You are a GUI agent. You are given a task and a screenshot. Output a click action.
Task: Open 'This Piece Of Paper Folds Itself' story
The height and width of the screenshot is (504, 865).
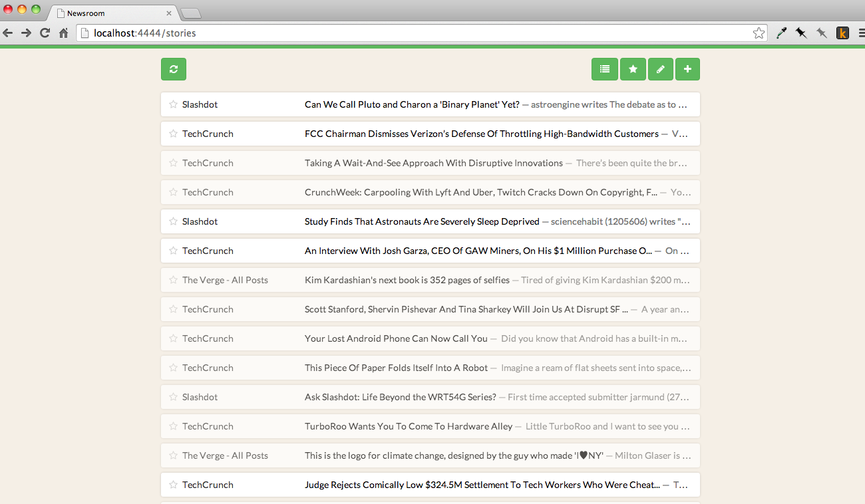tap(396, 368)
